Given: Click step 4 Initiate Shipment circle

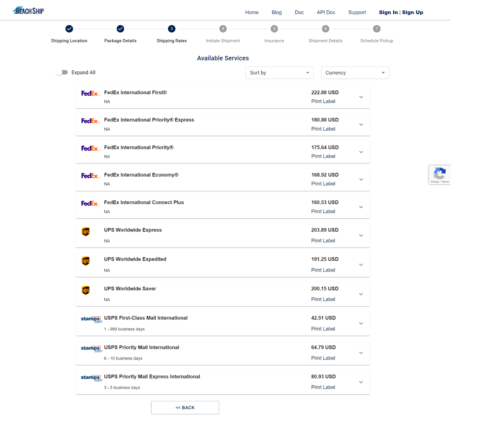Looking at the screenshot, I should pyautogui.click(x=223, y=29).
